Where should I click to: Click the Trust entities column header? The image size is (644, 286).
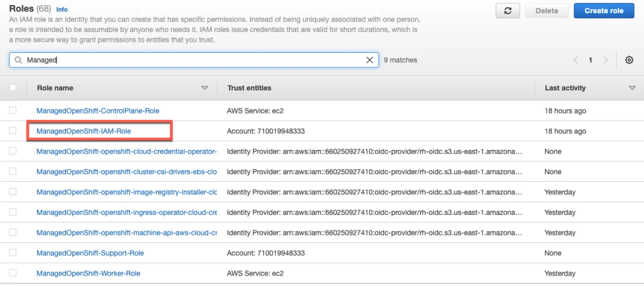[249, 88]
